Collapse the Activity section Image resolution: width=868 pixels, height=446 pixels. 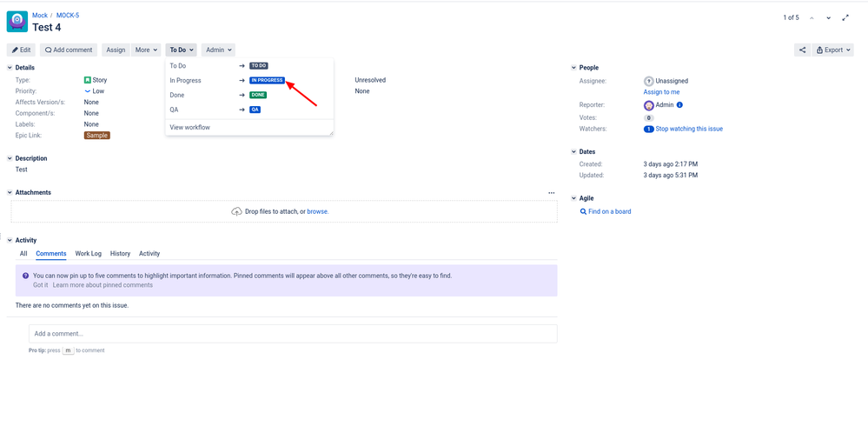10,241
